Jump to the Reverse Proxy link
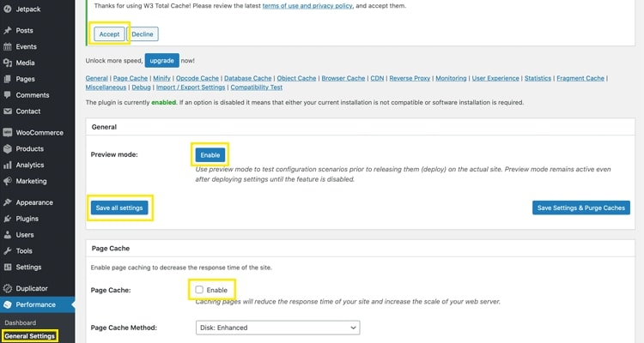The width and height of the screenshot is (644, 343). pos(410,78)
